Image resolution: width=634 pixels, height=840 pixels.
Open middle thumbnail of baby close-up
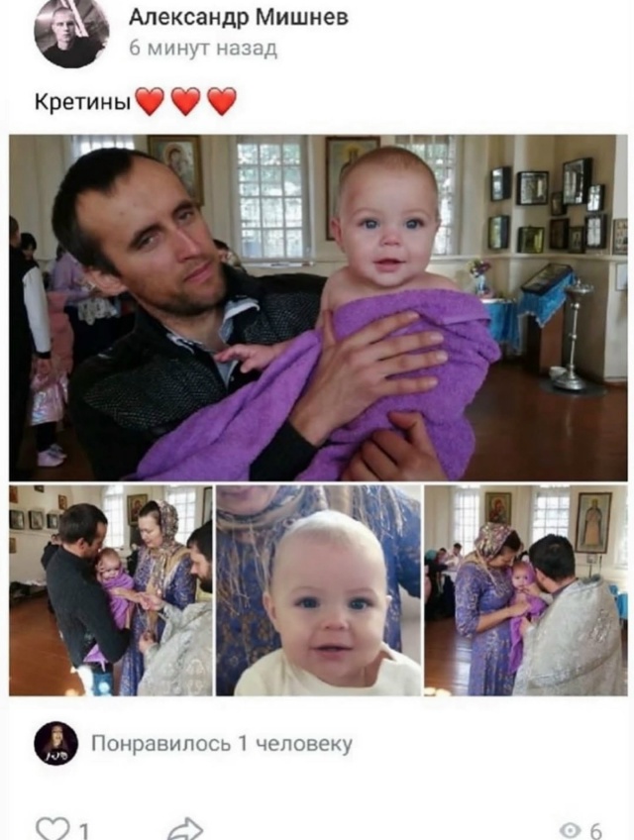coord(318,590)
